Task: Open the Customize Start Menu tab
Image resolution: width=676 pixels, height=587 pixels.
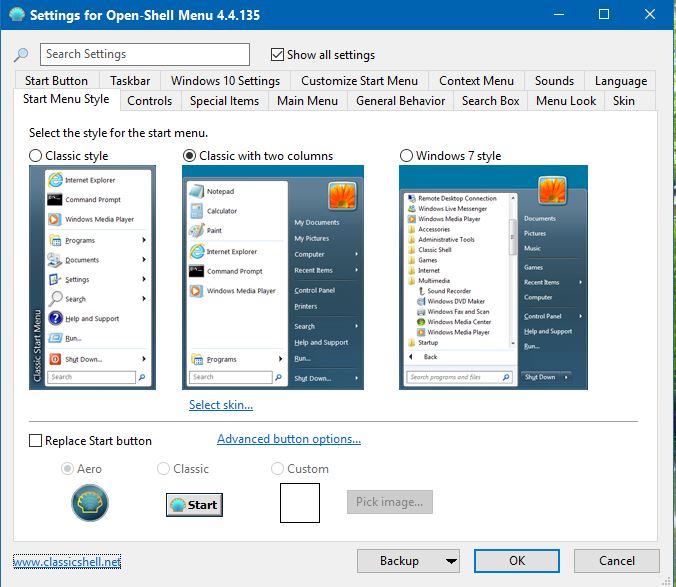Action: point(359,81)
